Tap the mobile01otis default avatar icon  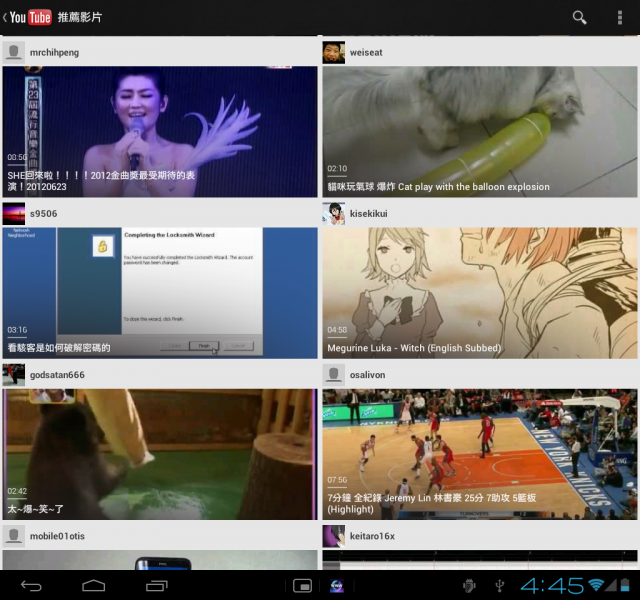click(x=14, y=536)
